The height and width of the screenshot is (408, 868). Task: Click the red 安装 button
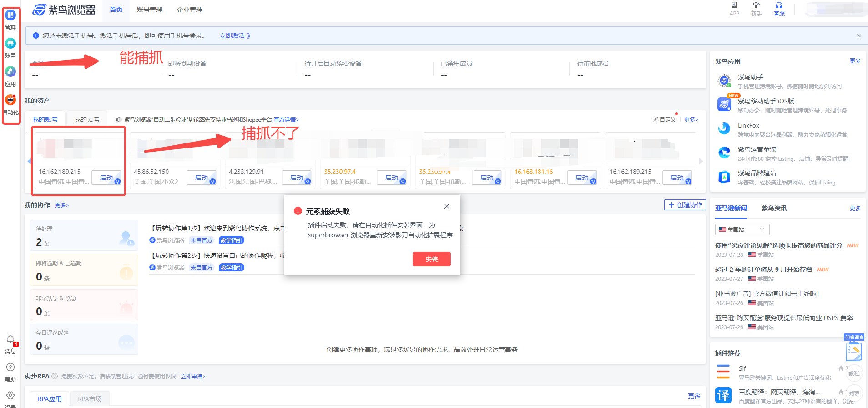431,259
